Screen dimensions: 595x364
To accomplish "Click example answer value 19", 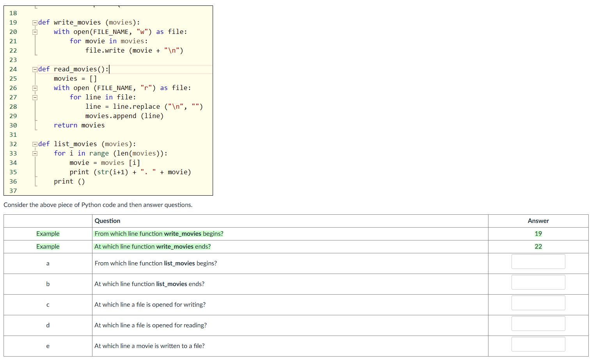I will pyautogui.click(x=538, y=233).
